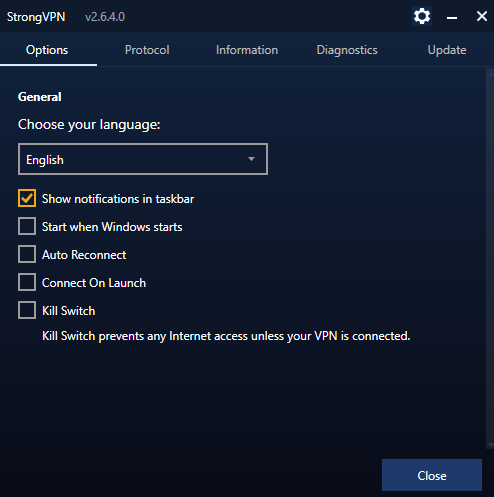Uncheck Show notifications in taskbar
This screenshot has width=494, height=497.
(27, 199)
